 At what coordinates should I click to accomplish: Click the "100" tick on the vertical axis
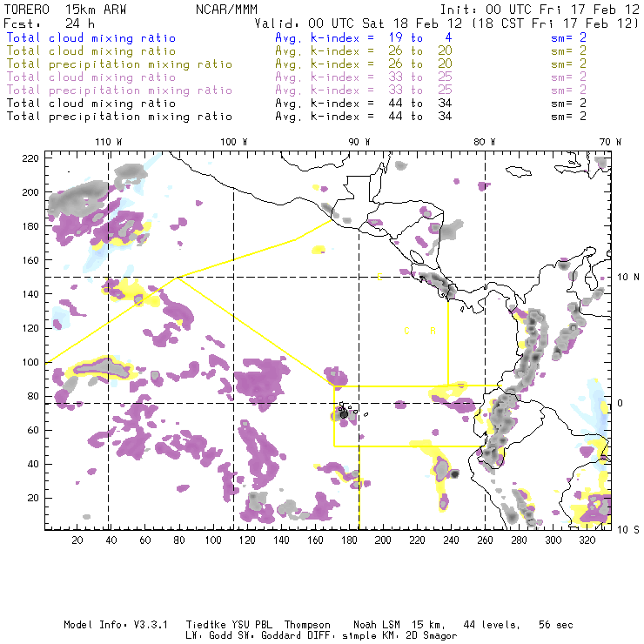30,362
